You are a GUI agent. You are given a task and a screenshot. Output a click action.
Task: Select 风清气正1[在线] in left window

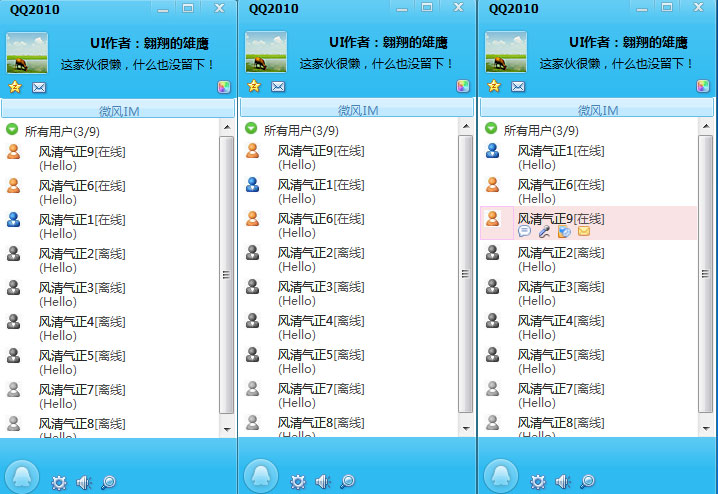point(110,226)
